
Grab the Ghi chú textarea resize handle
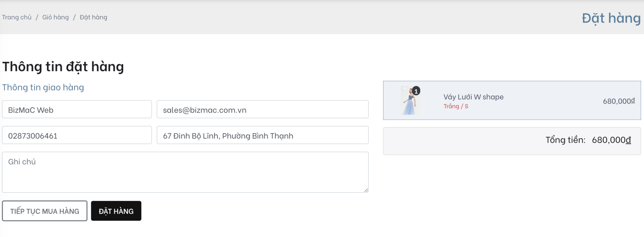(x=366, y=190)
